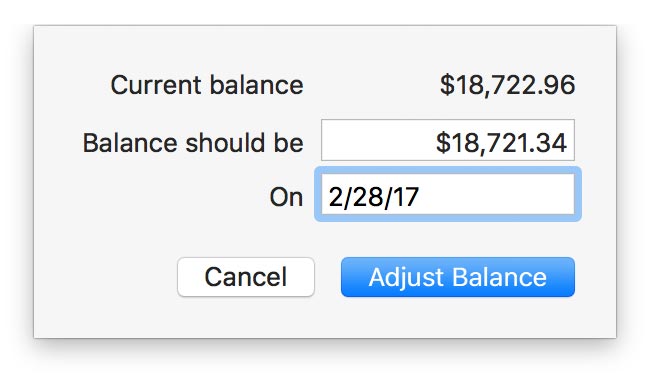Click the Cancel button

[246, 277]
